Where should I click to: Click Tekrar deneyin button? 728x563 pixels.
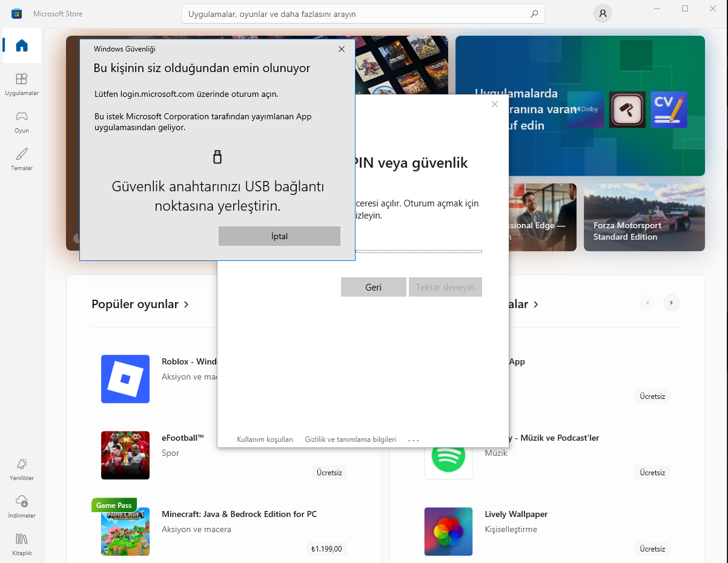click(x=445, y=287)
